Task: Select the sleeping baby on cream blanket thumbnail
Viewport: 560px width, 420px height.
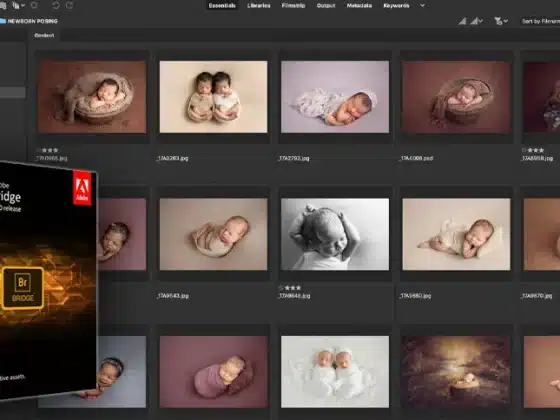Action: (x=456, y=234)
